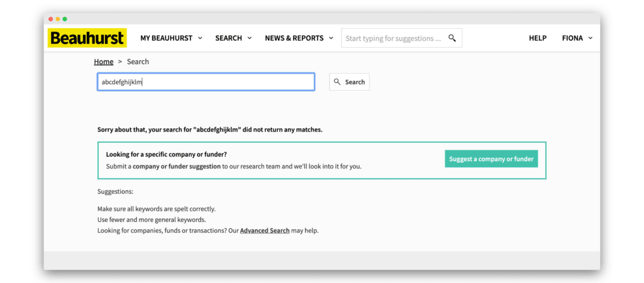644x283 pixels.
Task: Open the NEWS & REPORTS menu
Action: [x=299, y=38]
